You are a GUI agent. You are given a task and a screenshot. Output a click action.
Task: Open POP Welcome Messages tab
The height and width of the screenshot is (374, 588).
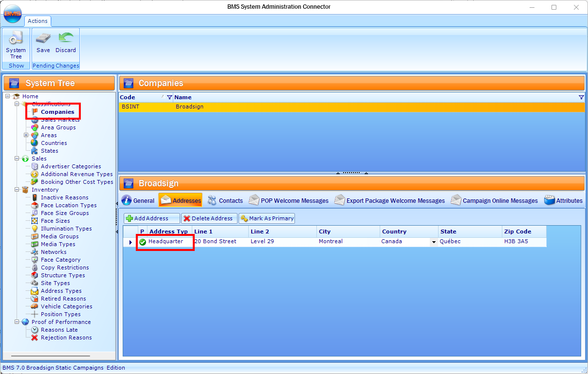(288, 200)
